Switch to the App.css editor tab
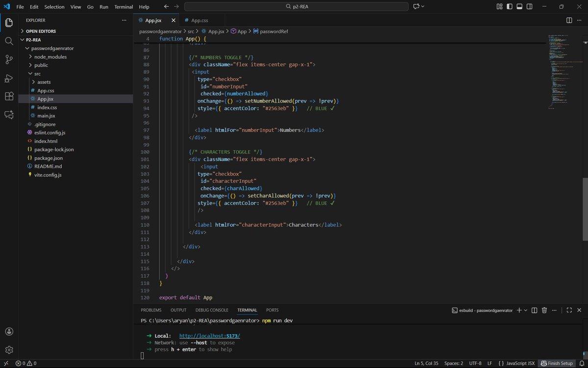The image size is (588, 368). click(x=200, y=20)
